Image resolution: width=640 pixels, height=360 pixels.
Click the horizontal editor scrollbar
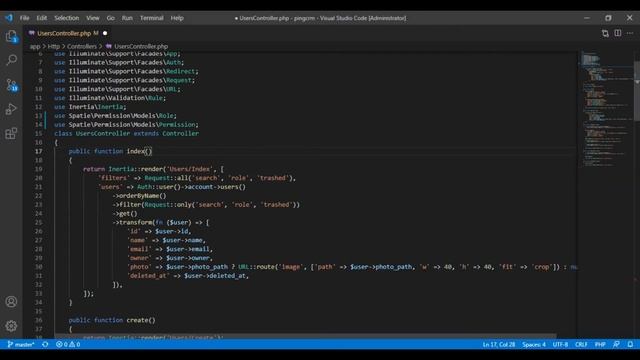[306, 336]
